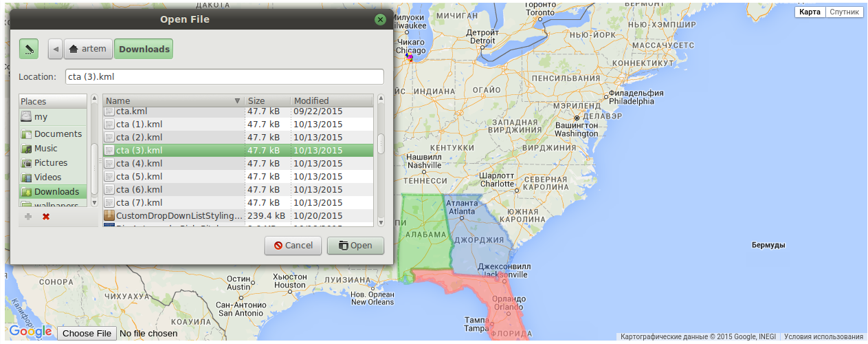Screen dimensions: 868x344
Task: Open Music in the Places sidebar
Action: 54,148
